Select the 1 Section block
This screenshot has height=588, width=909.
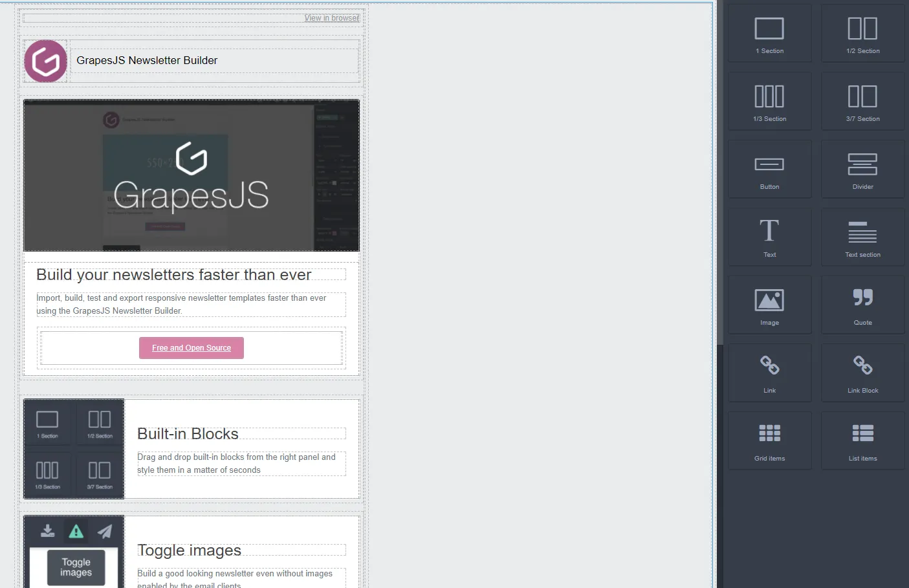click(769, 34)
